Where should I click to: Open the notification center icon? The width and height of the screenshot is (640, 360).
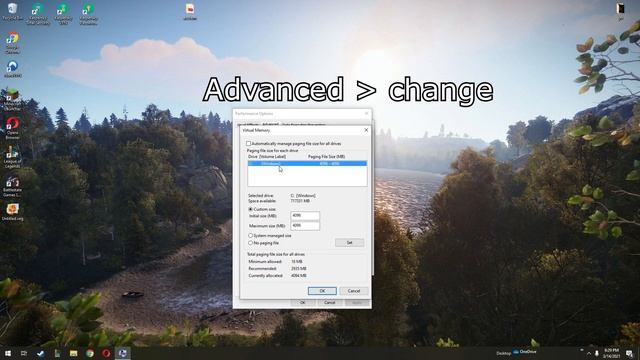(x=630, y=353)
